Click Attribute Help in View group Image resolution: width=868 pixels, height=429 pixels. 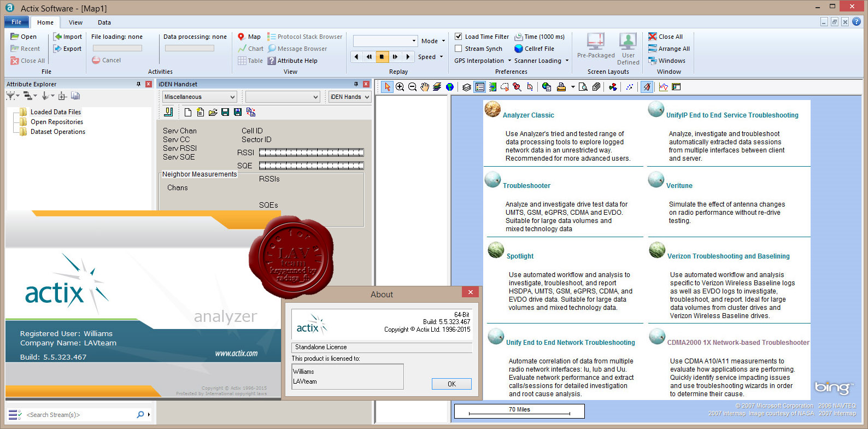pyautogui.click(x=292, y=61)
